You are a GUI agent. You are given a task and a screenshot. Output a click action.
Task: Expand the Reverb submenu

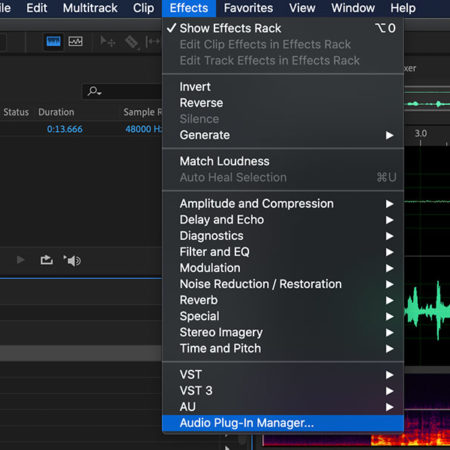[x=283, y=300]
